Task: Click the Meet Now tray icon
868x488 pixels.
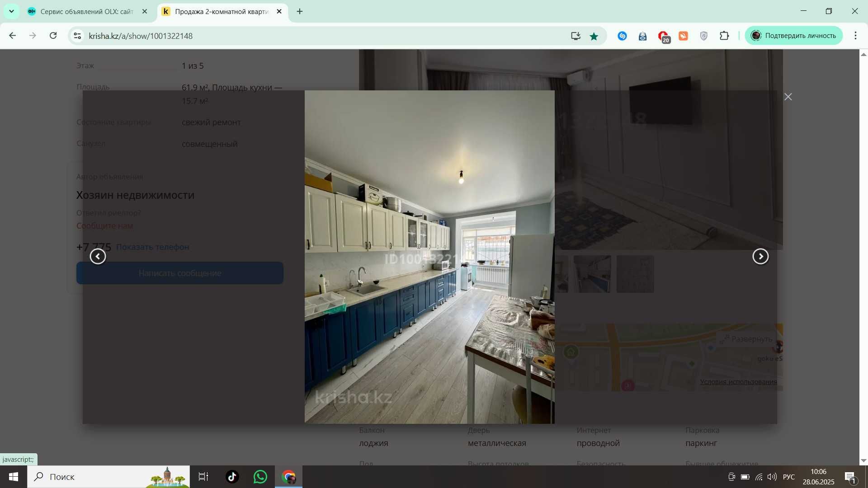Action: 731,477
